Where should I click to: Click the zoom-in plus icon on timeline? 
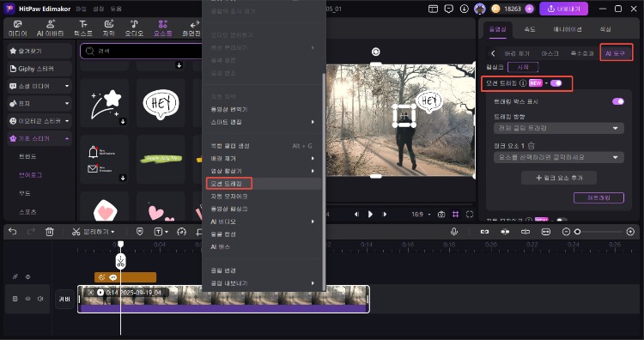tap(630, 232)
